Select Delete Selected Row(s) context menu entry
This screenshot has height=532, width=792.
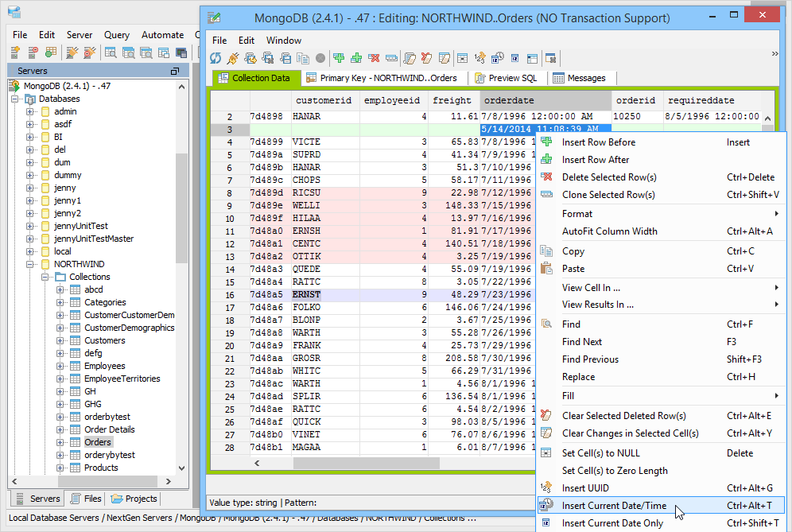[x=661, y=177]
